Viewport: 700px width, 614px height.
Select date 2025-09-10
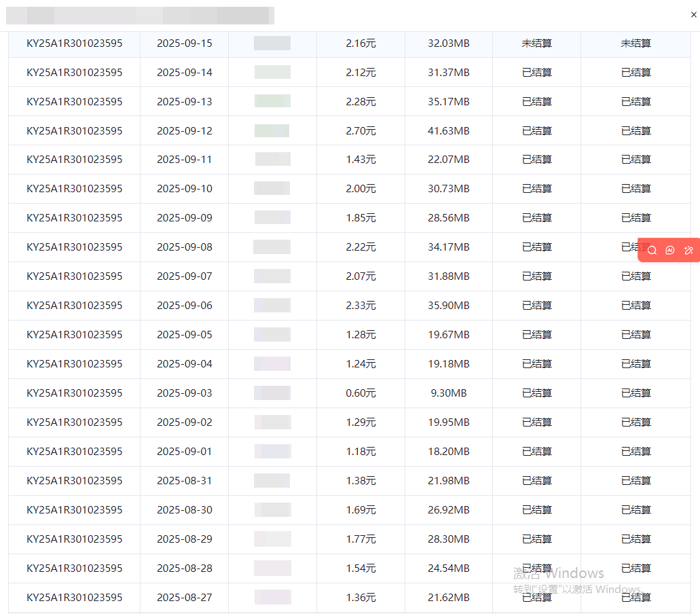coord(185,188)
